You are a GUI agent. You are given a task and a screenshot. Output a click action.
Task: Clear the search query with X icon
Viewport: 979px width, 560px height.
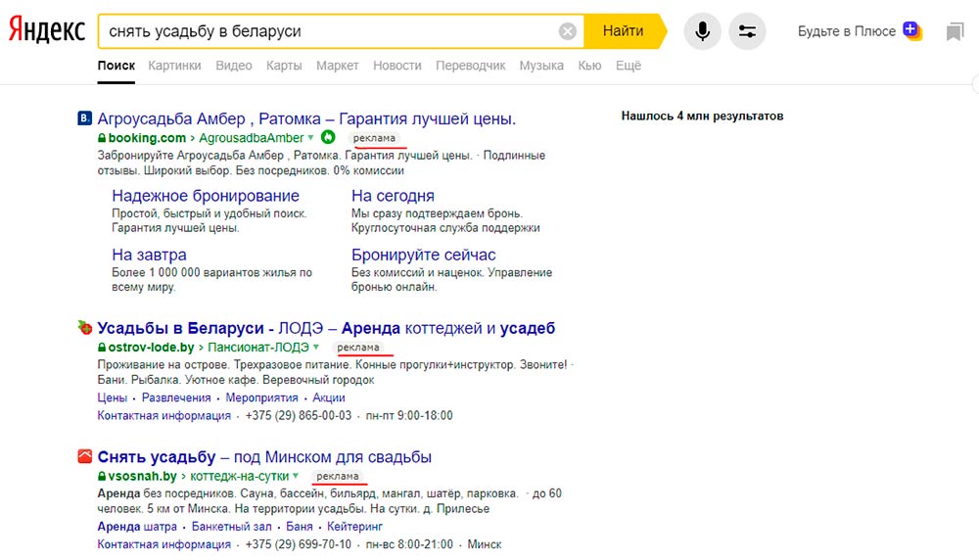point(568,31)
